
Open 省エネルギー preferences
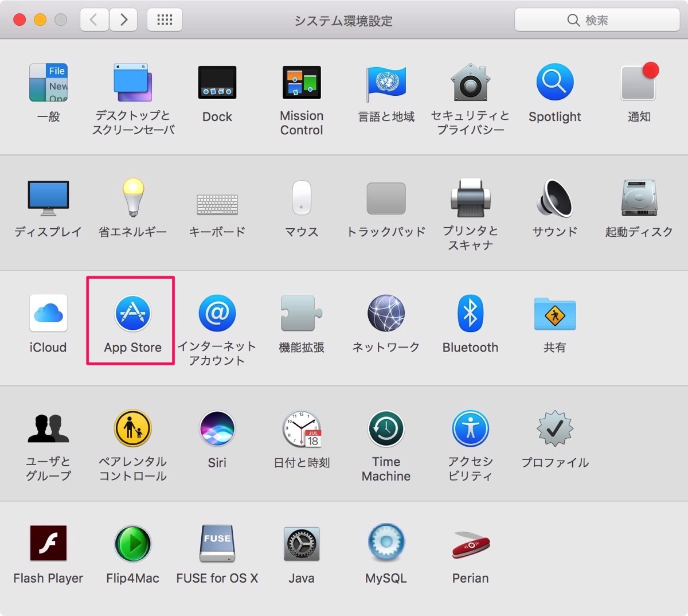[x=132, y=198]
